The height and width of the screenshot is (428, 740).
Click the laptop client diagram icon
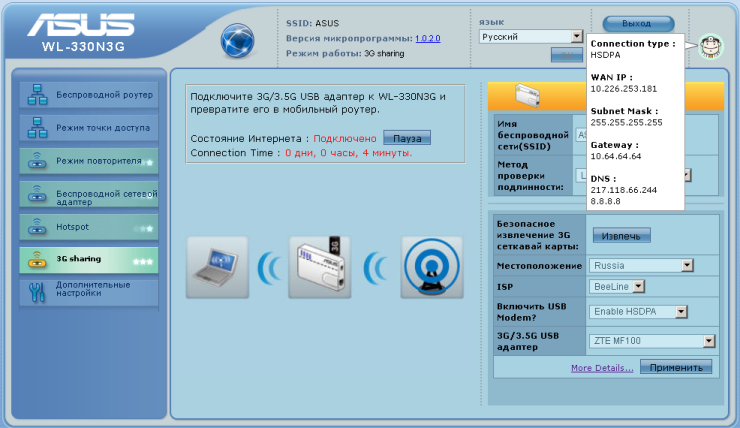click(217, 267)
